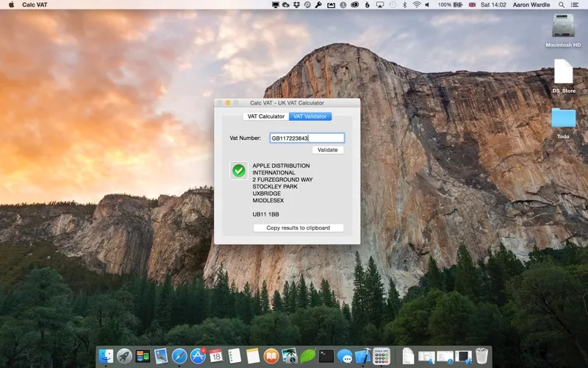Image resolution: width=588 pixels, height=368 pixels.
Task: Click the display monitor menu bar icon
Action: (x=276, y=5)
